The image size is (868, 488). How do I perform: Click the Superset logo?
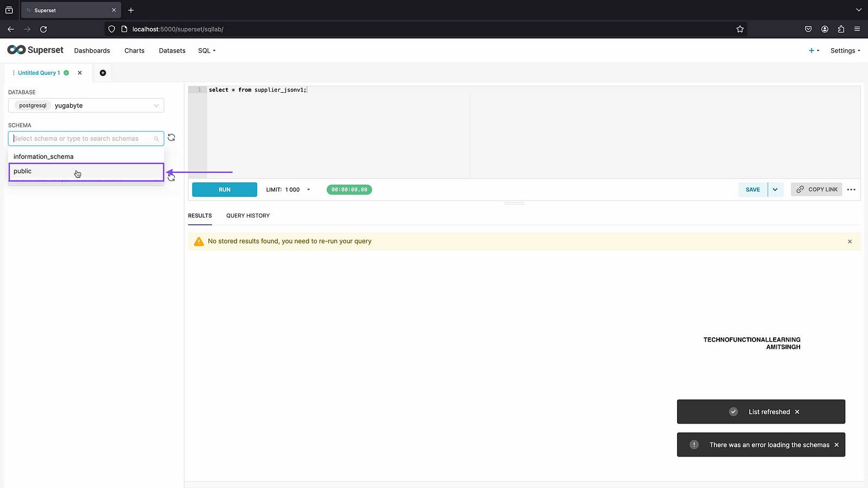pos(35,50)
